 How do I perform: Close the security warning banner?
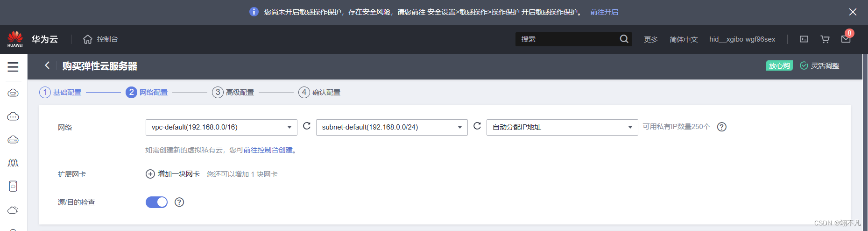(x=853, y=12)
